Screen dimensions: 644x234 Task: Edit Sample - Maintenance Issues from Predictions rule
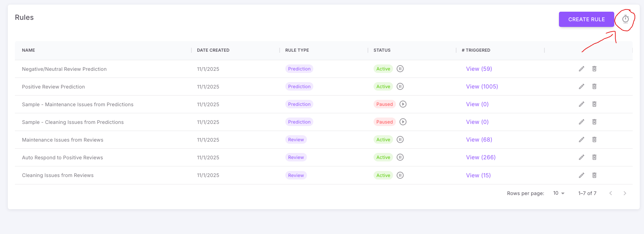(582, 104)
